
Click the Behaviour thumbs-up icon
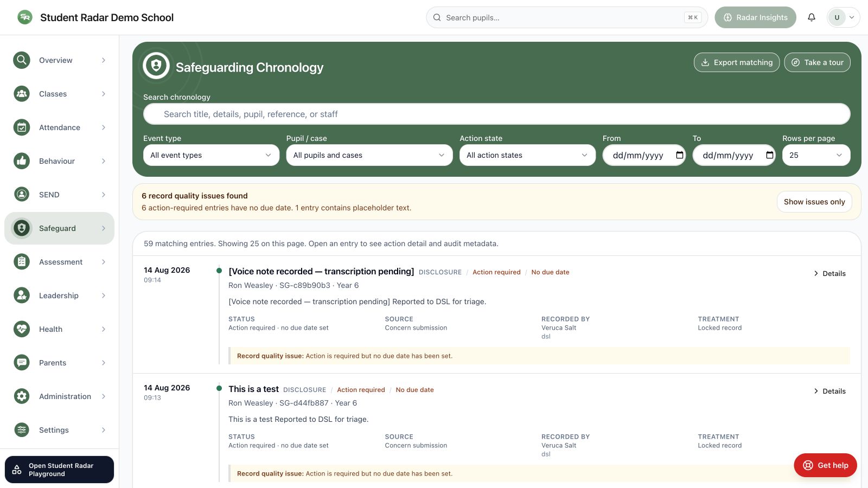click(22, 161)
